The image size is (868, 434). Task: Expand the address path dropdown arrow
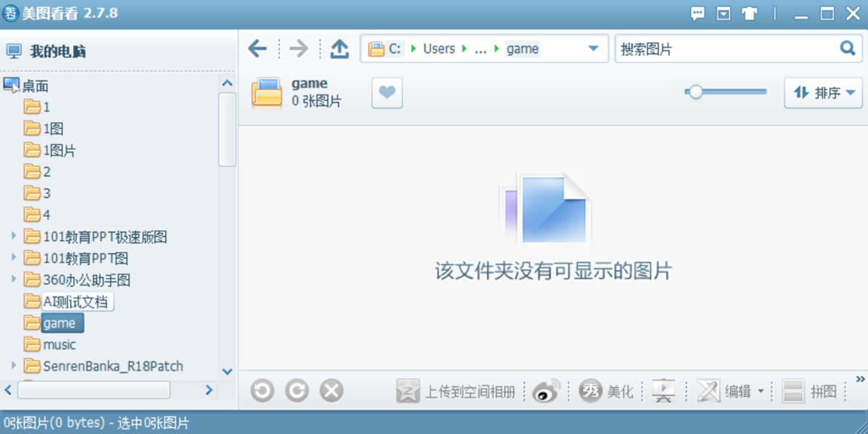pos(593,48)
